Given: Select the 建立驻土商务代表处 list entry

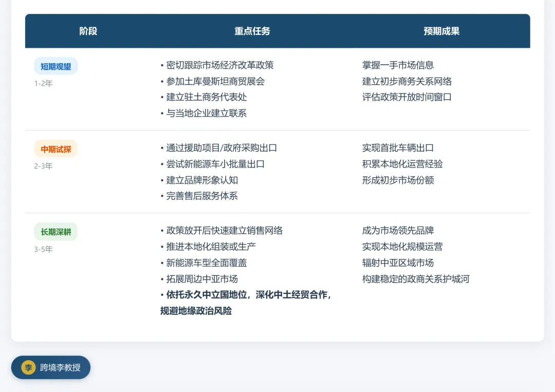Looking at the screenshot, I should tap(206, 97).
